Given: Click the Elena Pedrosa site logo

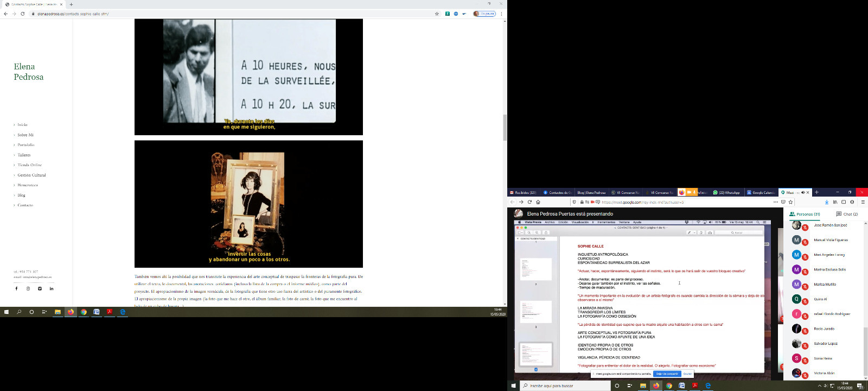Looking at the screenshot, I should tap(29, 72).
